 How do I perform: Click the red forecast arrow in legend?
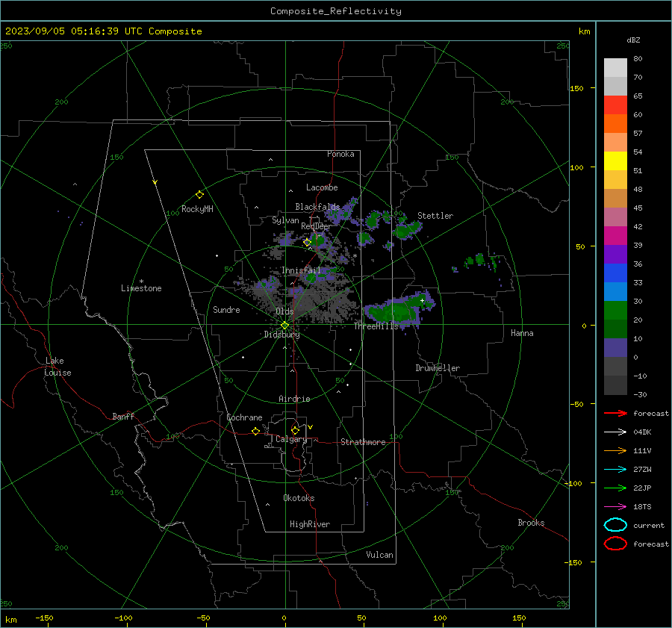point(615,413)
